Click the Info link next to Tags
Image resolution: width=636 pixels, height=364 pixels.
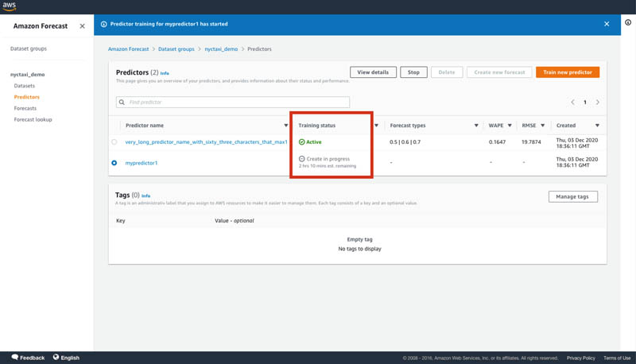145,196
